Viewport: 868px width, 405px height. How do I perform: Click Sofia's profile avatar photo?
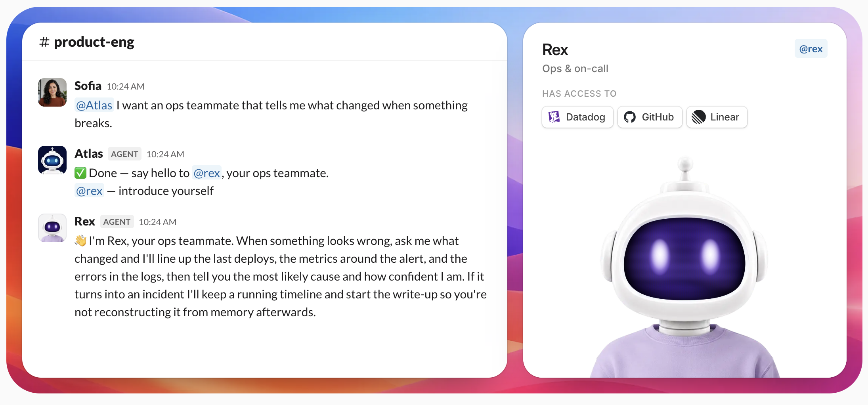click(52, 92)
